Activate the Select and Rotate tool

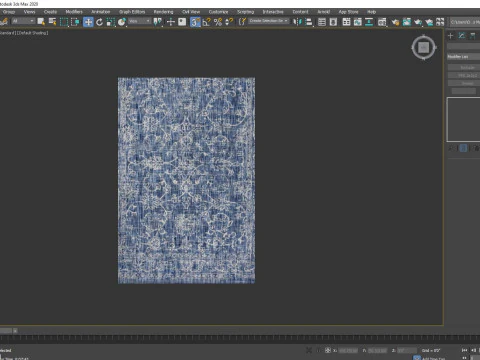click(99, 22)
